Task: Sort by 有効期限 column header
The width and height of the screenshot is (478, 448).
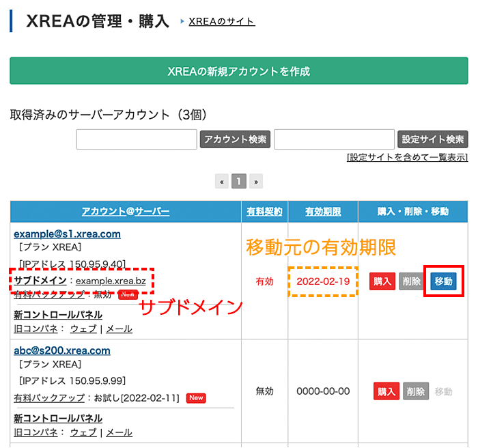Action: coord(323,212)
